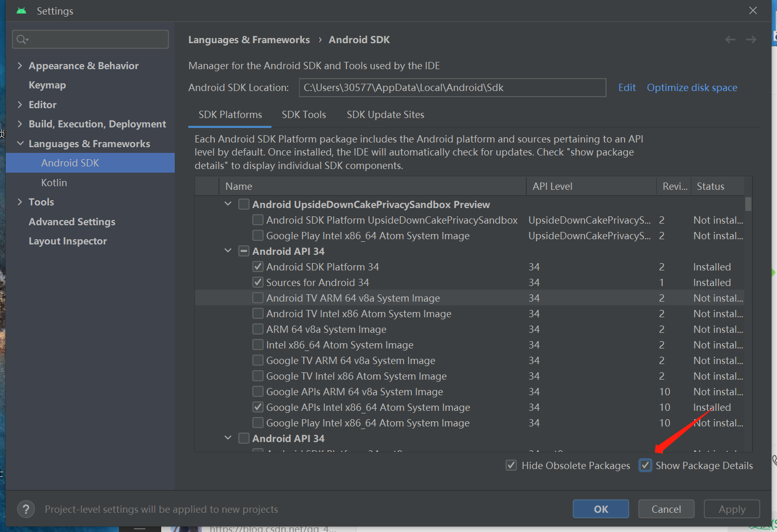Screen dimensions: 777x532
Task: Open Advanced Settings page
Action: click(72, 222)
